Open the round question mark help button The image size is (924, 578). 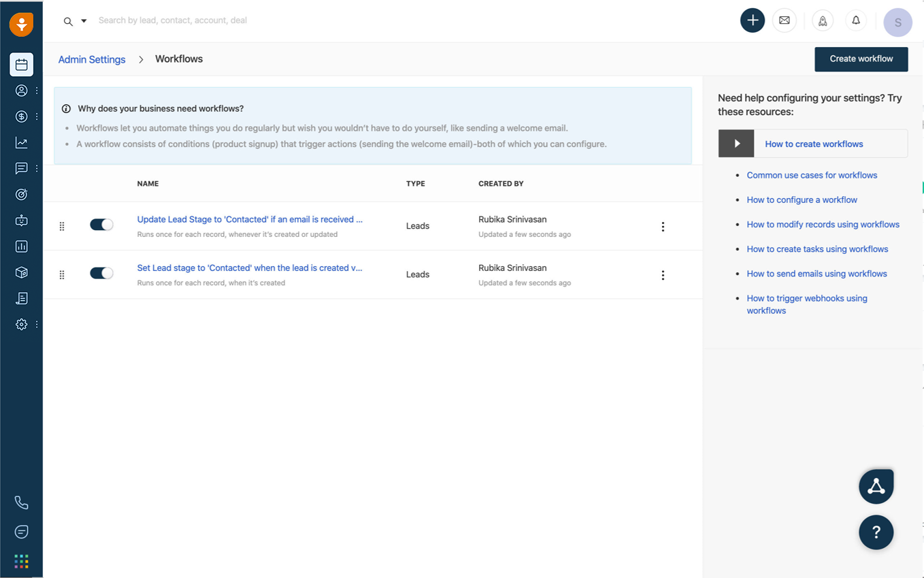tap(876, 532)
